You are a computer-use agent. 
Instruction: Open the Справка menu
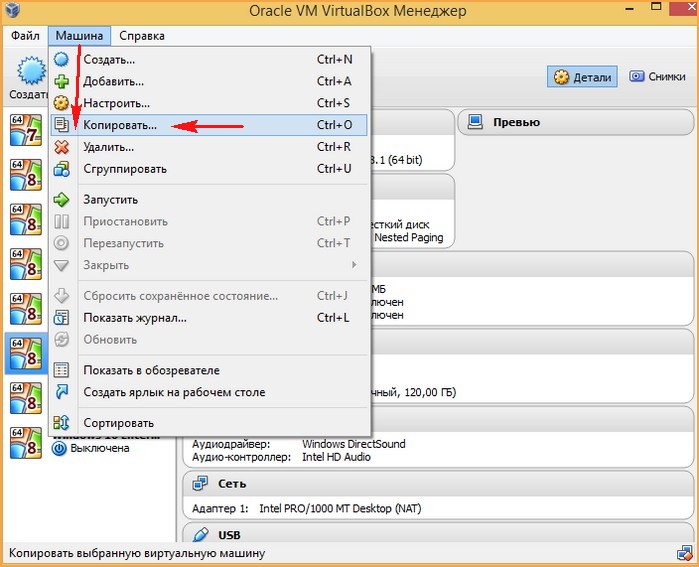click(x=141, y=36)
